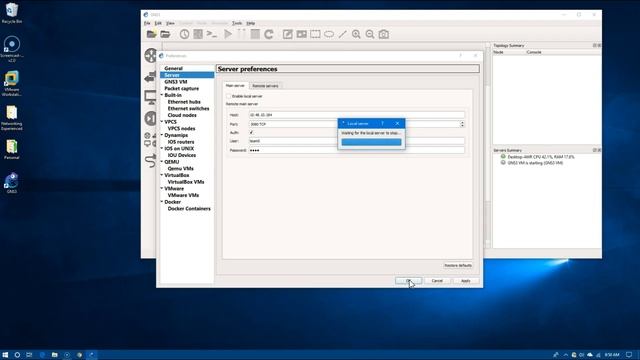This screenshot has width=640, height=360.
Task: Click the User input field
Action: (357, 141)
